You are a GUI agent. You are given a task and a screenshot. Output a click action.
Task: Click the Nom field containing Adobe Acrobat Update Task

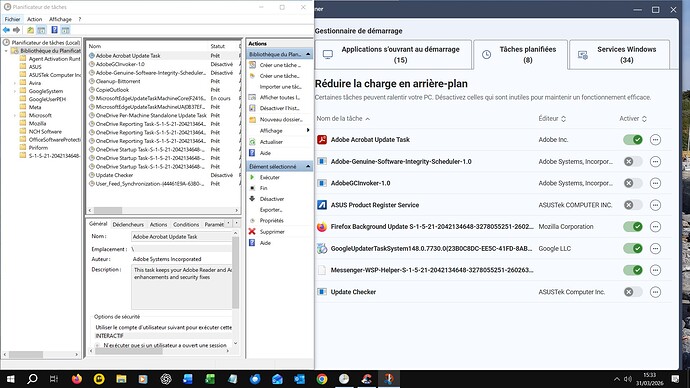[182, 237]
